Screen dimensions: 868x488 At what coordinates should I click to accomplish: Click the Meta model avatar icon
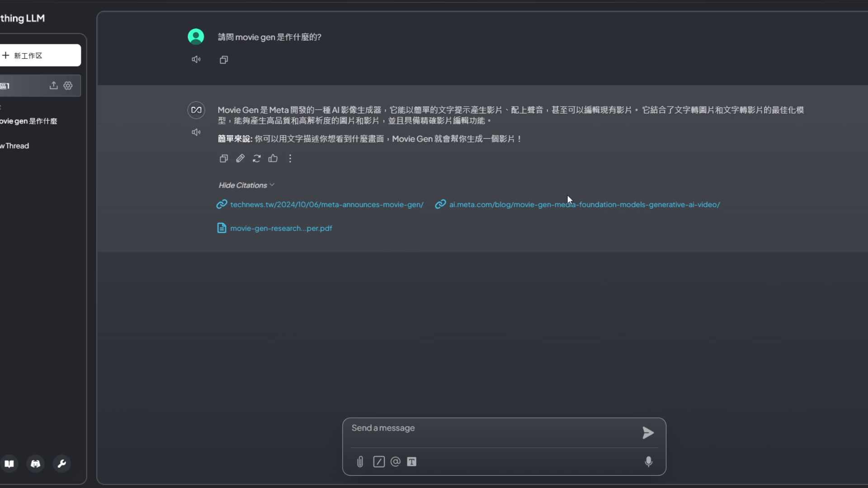[x=196, y=110]
